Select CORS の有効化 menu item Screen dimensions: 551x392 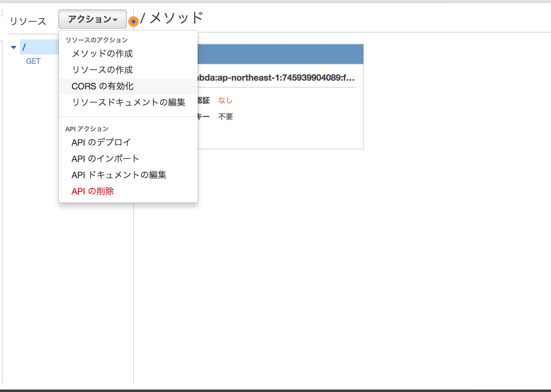pos(128,86)
